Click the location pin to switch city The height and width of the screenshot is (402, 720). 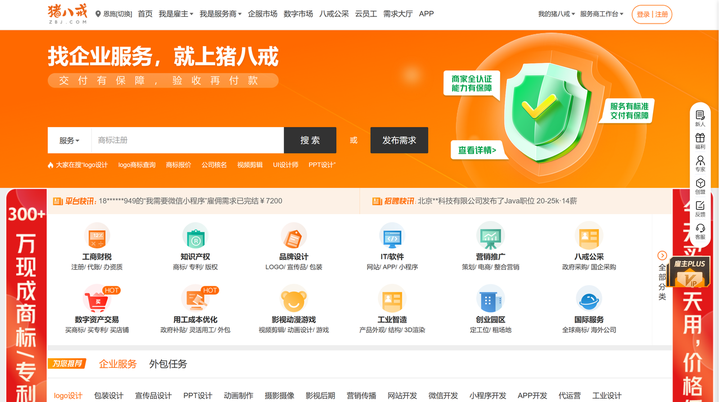point(98,14)
